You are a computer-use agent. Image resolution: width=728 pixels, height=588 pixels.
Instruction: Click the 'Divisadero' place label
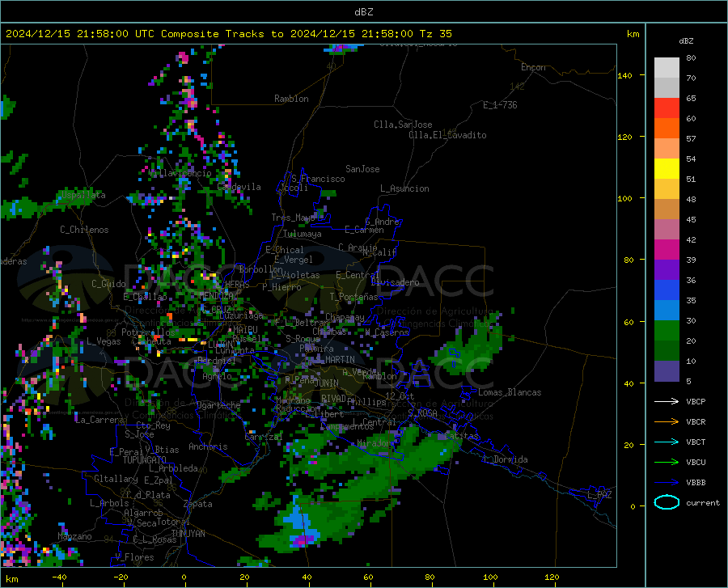click(395, 282)
